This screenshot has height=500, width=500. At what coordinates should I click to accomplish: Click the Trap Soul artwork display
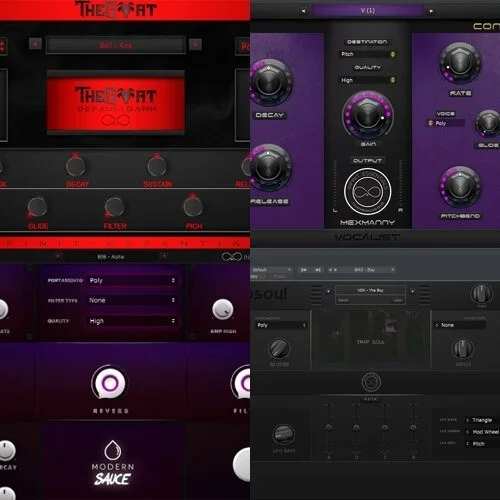pyautogui.click(x=370, y=339)
